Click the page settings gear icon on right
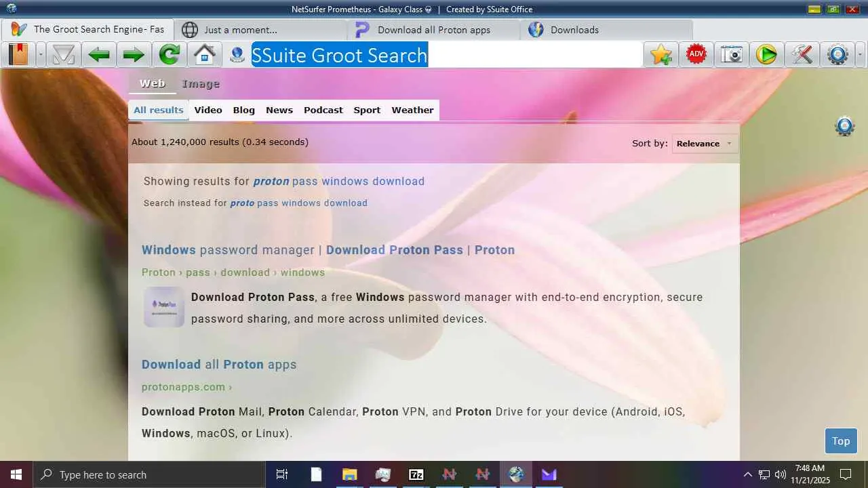This screenshot has height=488, width=868. [844, 126]
